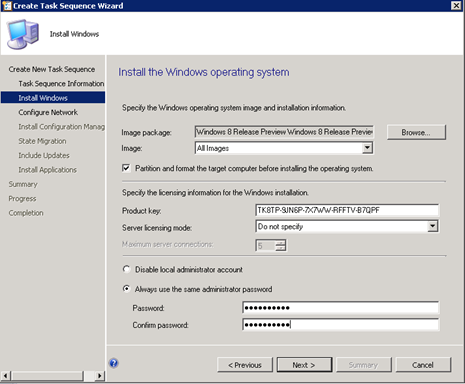Open the Include Updates step
The width and height of the screenshot is (465, 384).
coord(44,155)
